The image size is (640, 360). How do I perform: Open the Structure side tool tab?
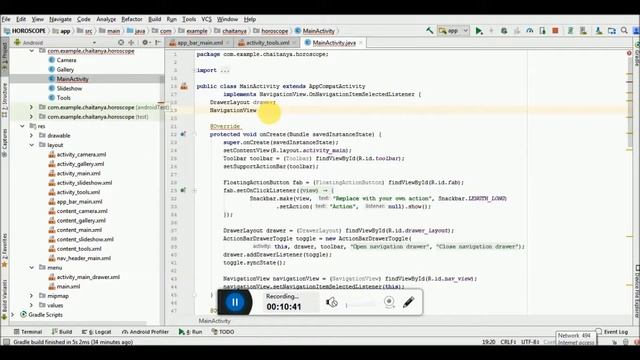[x=4, y=100]
